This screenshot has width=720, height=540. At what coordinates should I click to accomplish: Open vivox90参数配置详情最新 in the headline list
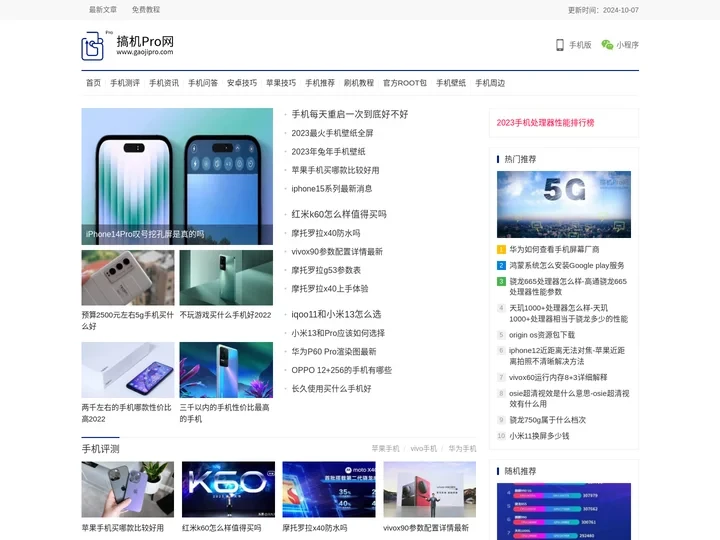coord(337,252)
